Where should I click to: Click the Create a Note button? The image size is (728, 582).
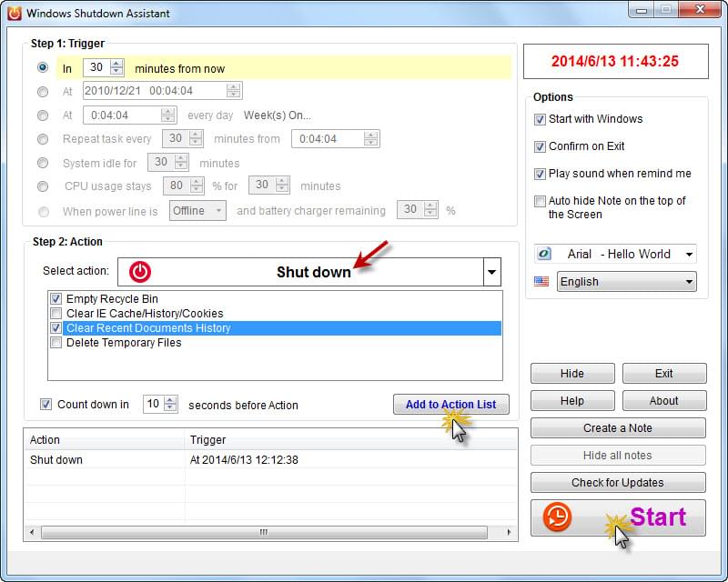point(618,428)
